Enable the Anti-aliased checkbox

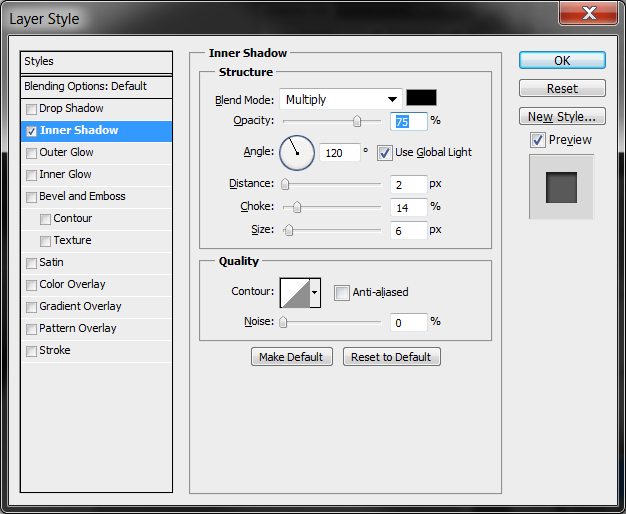(342, 293)
